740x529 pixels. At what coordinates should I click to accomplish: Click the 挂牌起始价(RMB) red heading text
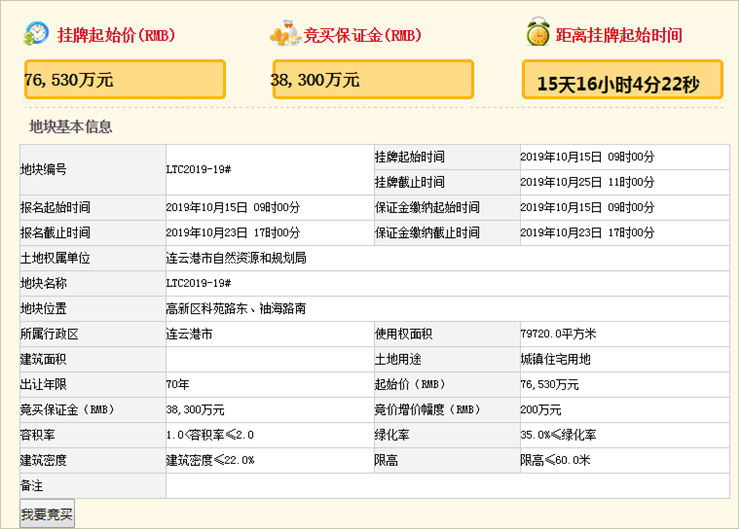[x=117, y=35]
